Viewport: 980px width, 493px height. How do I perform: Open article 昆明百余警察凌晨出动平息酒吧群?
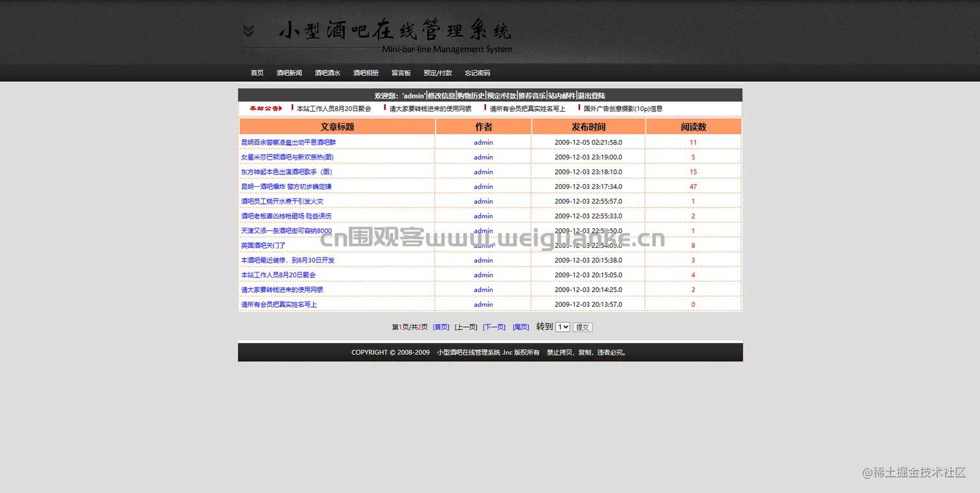pos(288,142)
